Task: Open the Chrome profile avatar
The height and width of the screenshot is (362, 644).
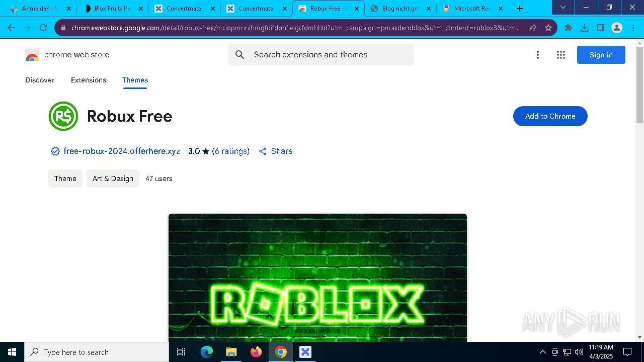Action: [617, 28]
